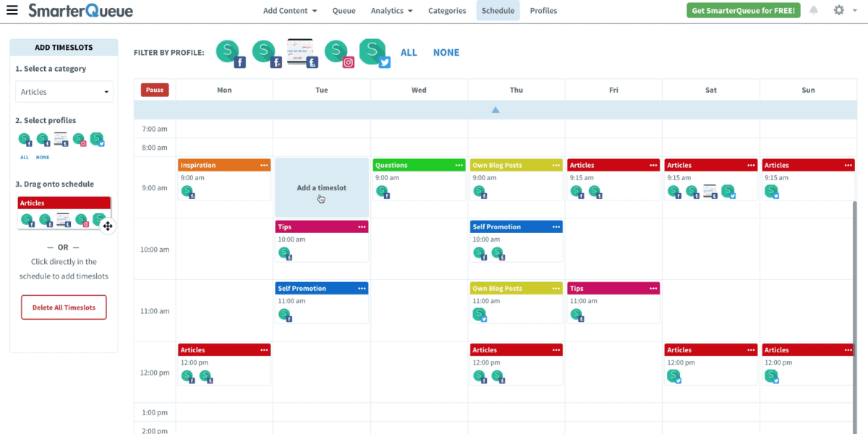Viewport: 868px width, 434px height.
Task: Open the settings gear icon
Action: (x=839, y=10)
